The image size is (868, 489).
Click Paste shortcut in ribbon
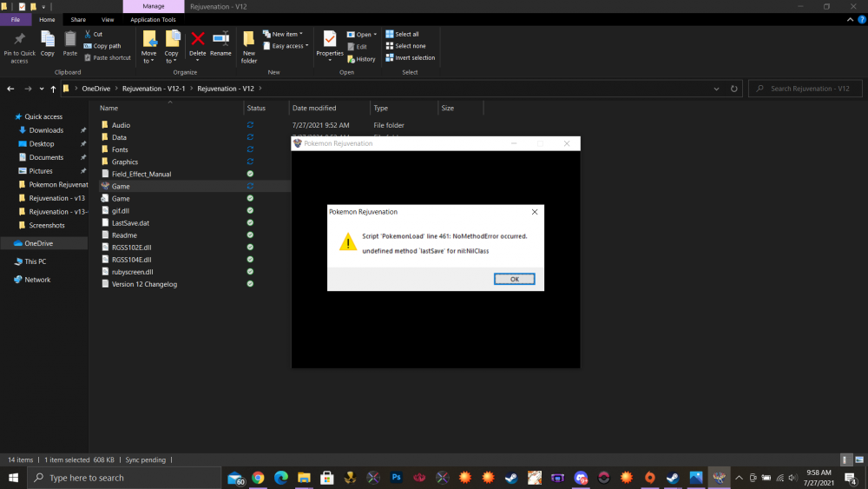108,57
